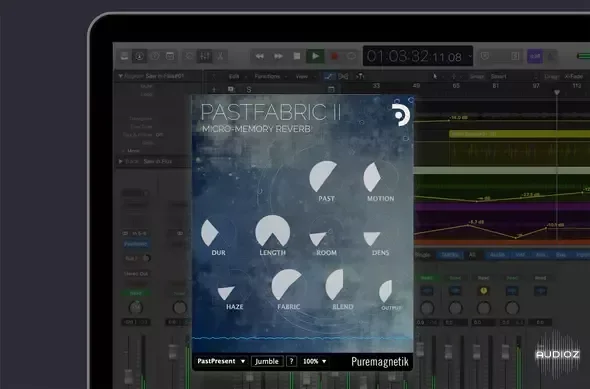The height and width of the screenshot is (389, 590).
Task: Click the PastFabric insert slot in inspector
Action: 135,244
